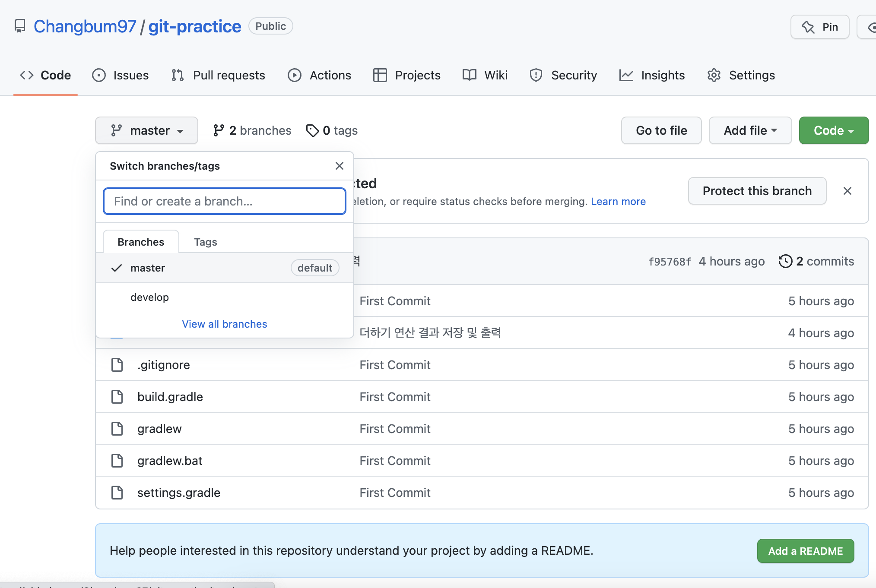Image resolution: width=876 pixels, height=588 pixels.
Task: Click the Find or create a branch field
Action: [224, 201]
